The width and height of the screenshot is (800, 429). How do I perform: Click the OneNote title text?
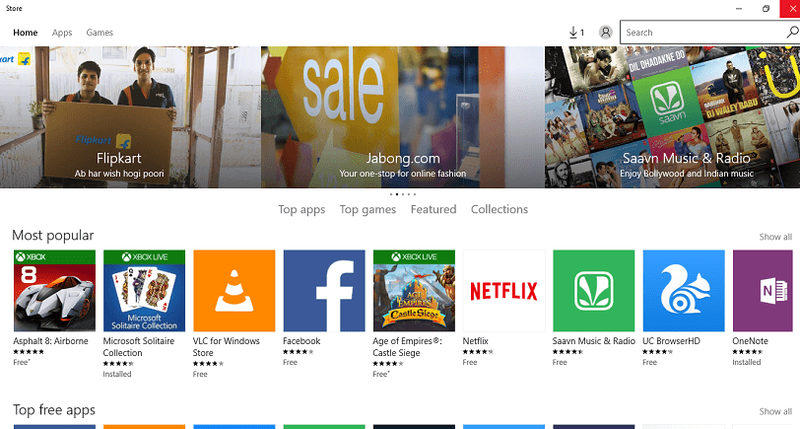point(750,341)
